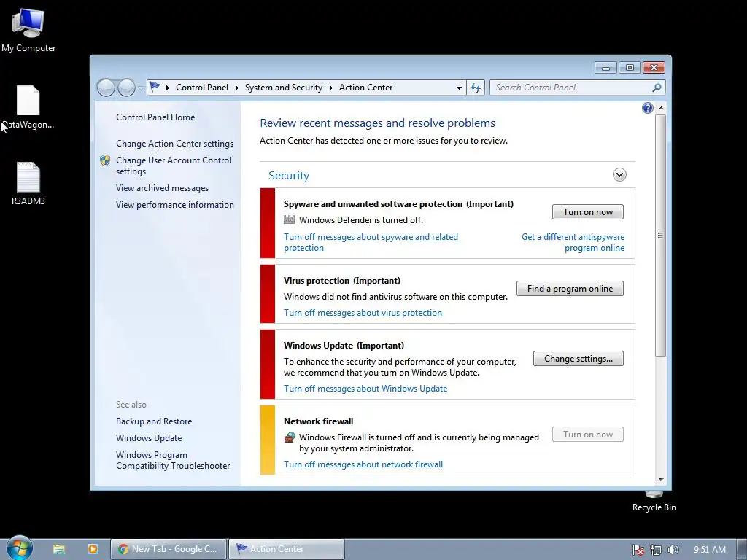Click the scrollbar down arrow
This screenshot has width=747, height=560.
pos(660,479)
